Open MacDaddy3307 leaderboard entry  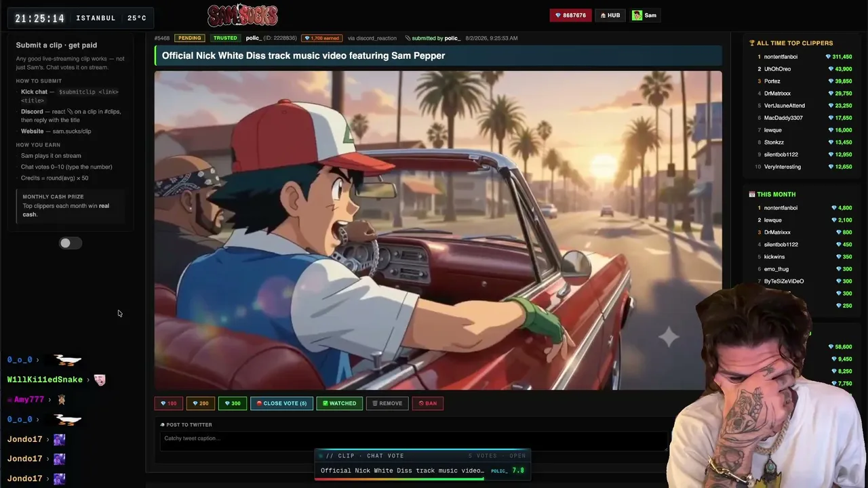pos(783,118)
